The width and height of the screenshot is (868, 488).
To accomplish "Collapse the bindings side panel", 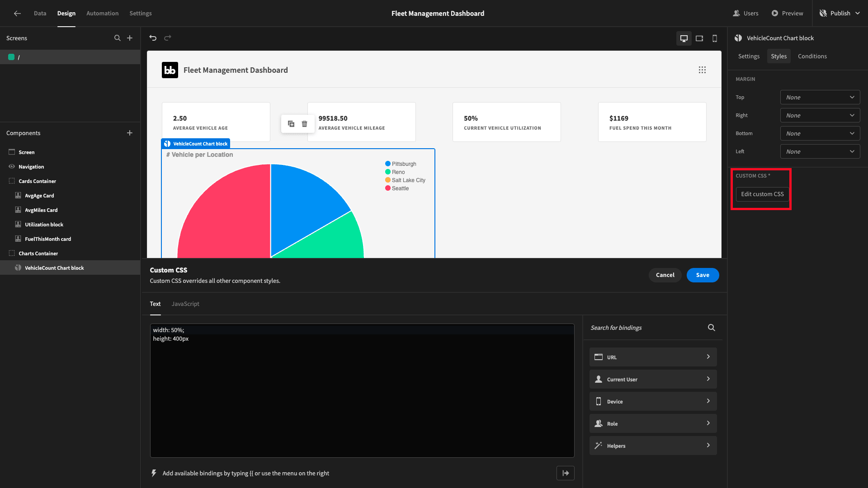I will point(566,473).
